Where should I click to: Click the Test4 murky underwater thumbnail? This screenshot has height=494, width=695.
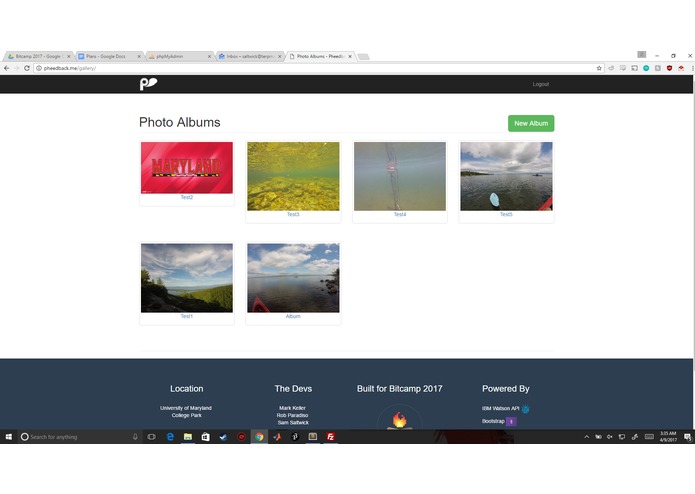[x=400, y=176]
